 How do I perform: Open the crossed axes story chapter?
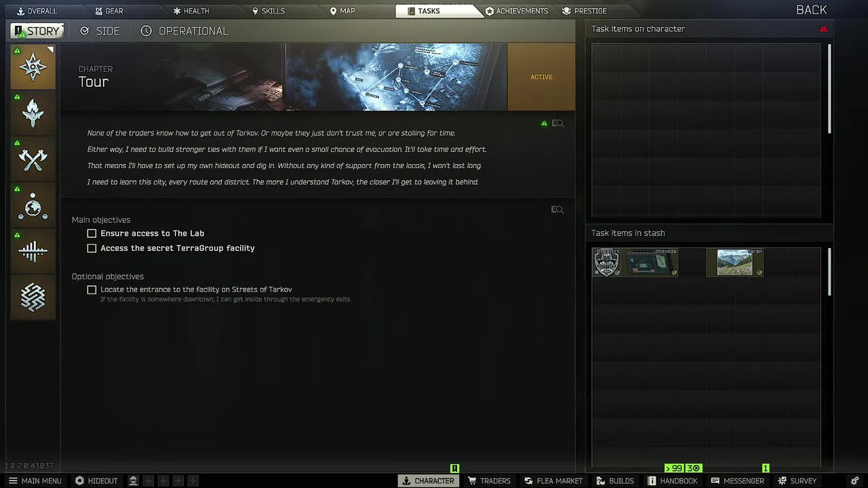(x=33, y=159)
